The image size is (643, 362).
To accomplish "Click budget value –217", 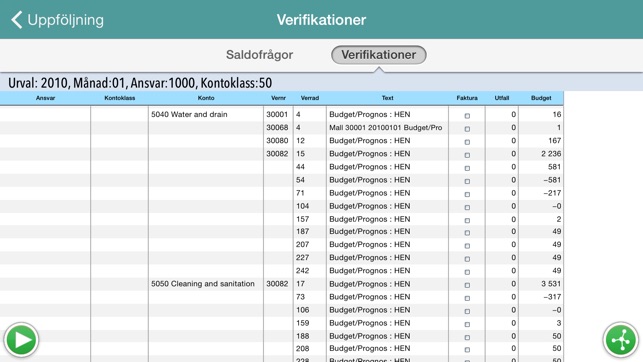I will (552, 193).
